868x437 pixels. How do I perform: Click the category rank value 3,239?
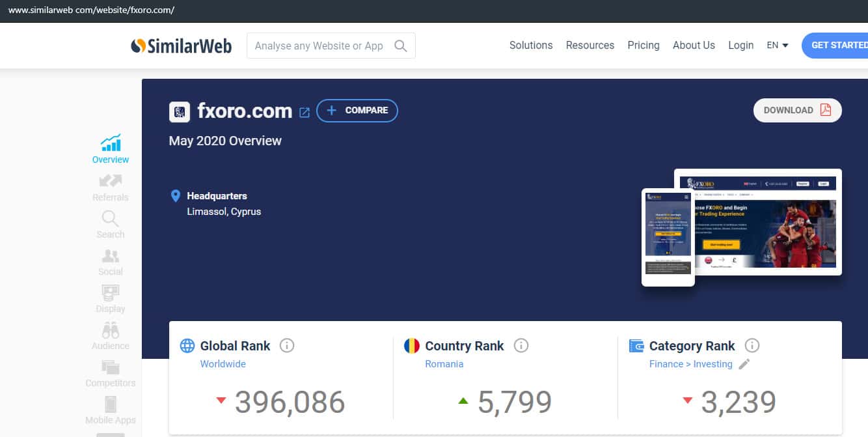739,402
